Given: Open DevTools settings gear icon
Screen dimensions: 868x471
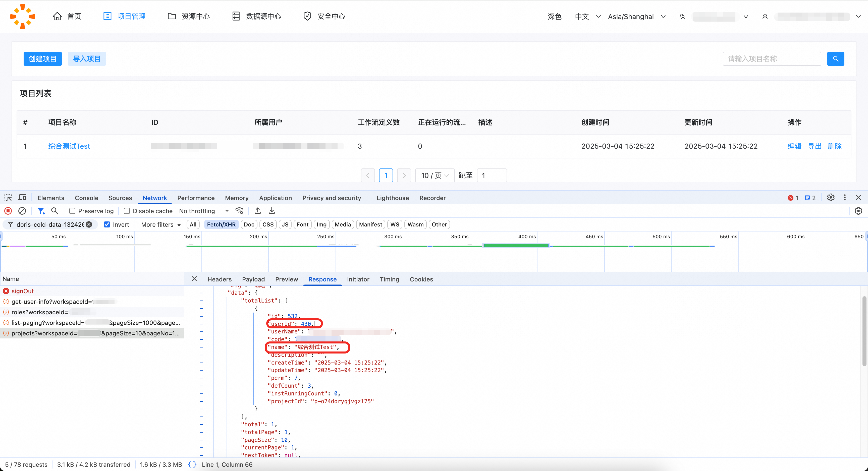Looking at the screenshot, I should (x=831, y=197).
